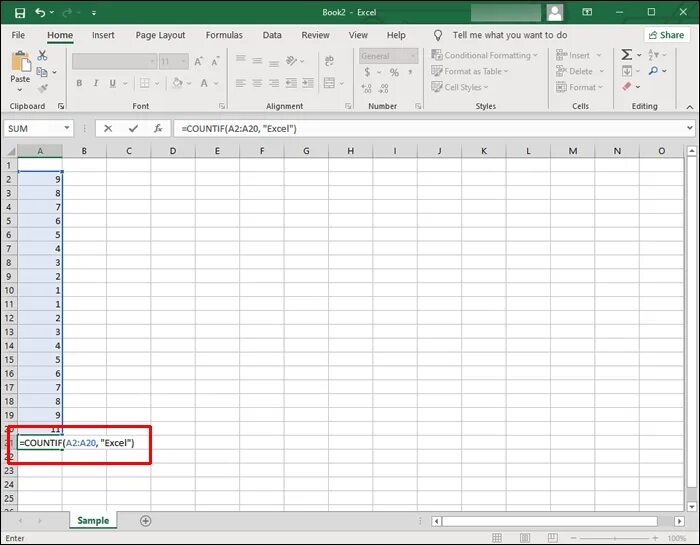Click the Cut scissors icon
This screenshot has height=545, width=700.
[42, 55]
